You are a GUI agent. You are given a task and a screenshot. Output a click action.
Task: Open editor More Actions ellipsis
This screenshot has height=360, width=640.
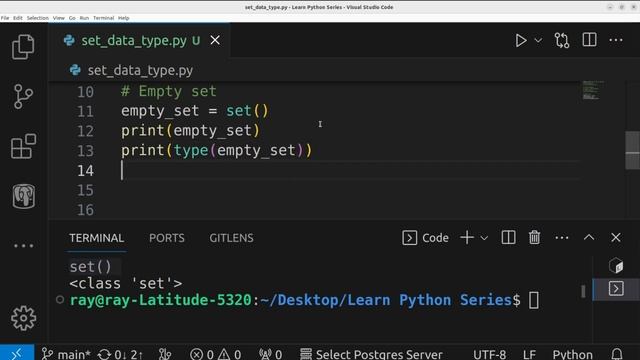click(x=616, y=40)
